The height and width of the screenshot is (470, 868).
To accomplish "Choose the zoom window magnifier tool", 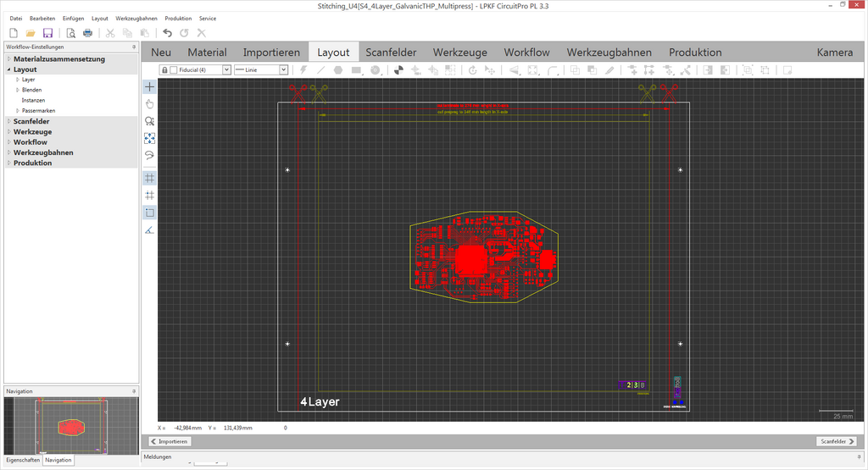I will tap(149, 121).
